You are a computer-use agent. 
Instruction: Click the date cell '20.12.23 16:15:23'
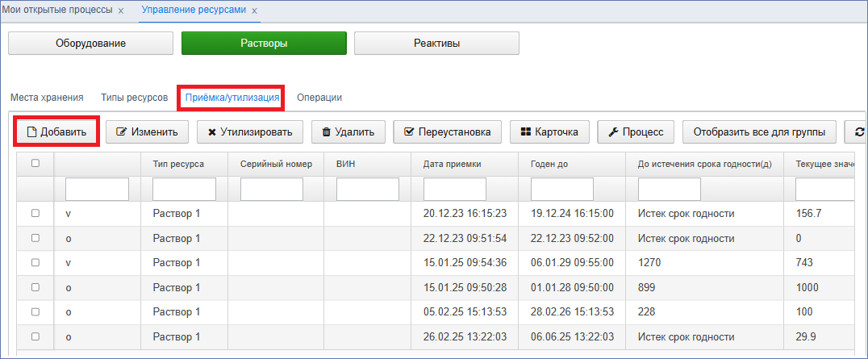[465, 213]
